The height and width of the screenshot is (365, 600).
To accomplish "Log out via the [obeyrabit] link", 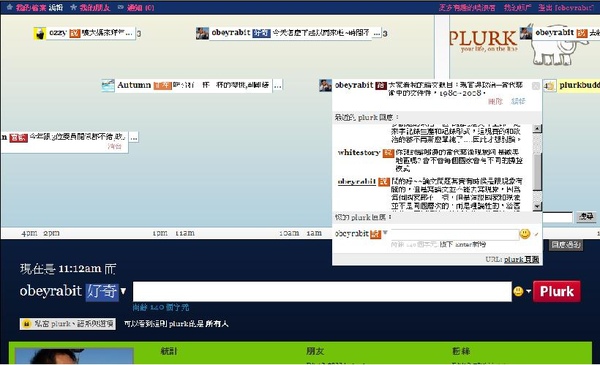I will (566, 8).
